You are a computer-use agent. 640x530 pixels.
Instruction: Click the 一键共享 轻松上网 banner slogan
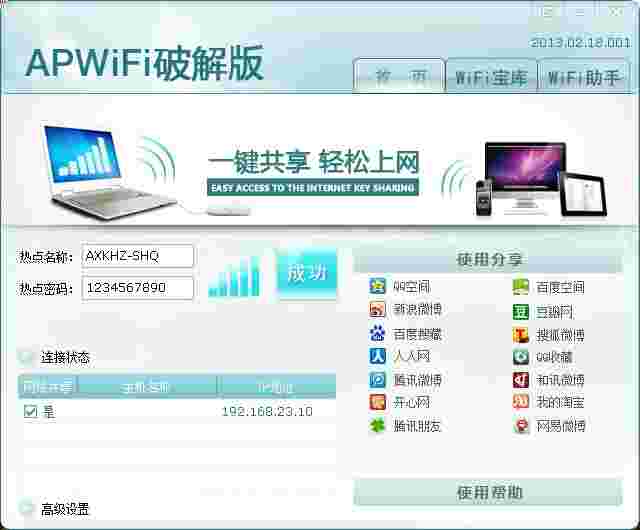[313, 163]
